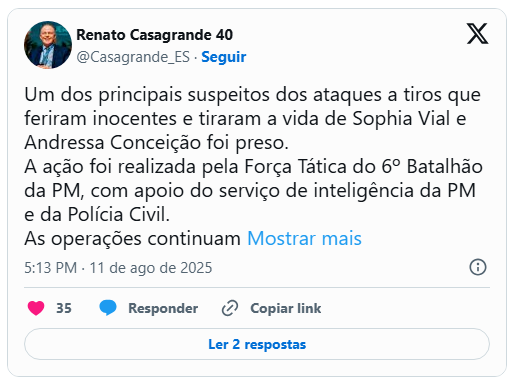Click the Copiar link label

coord(286,308)
